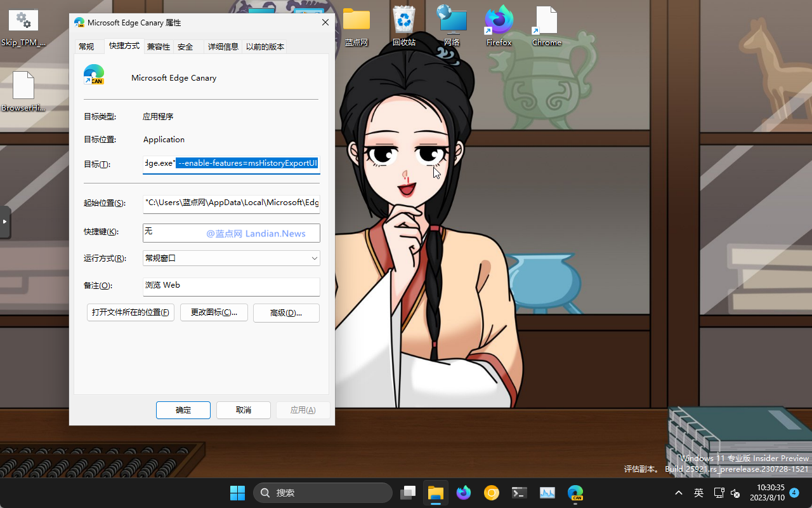Viewport: 812px width, 508px height.
Task: Open the notification badge showing 4
Action: (794, 492)
